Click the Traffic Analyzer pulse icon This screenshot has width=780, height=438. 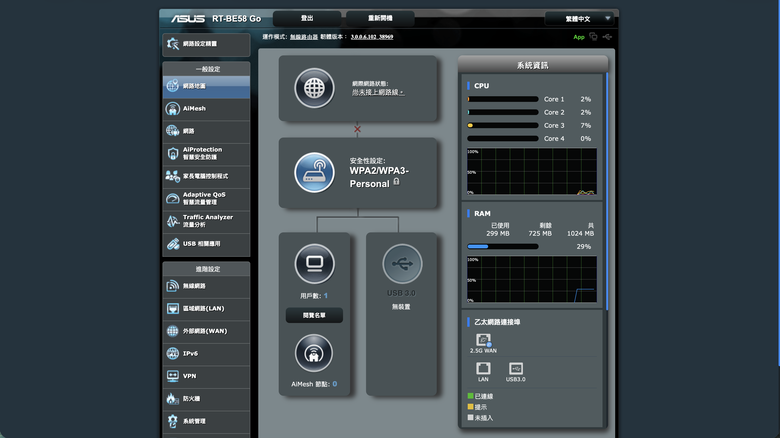(173, 221)
